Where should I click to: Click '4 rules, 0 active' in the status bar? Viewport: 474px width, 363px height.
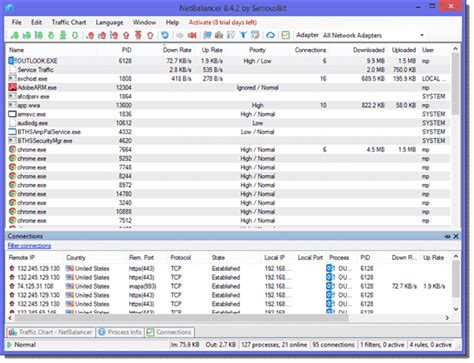pyautogui.click(x=430, y=345)
